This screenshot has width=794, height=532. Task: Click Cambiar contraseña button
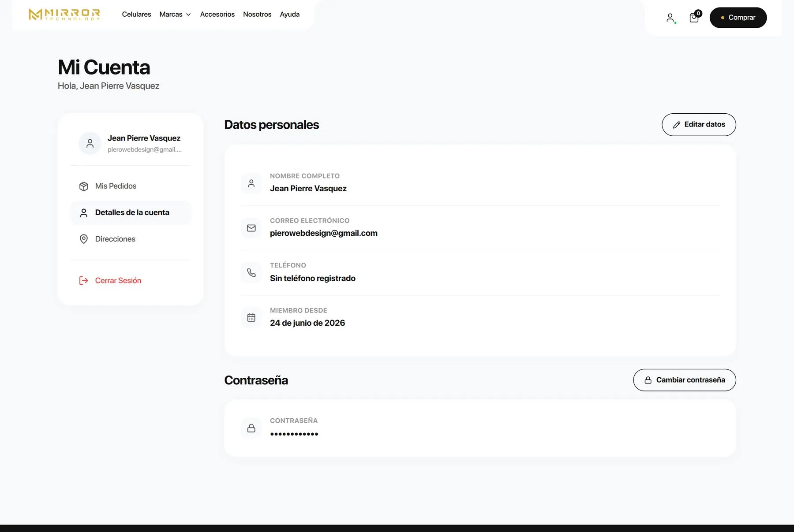[685, 380]
